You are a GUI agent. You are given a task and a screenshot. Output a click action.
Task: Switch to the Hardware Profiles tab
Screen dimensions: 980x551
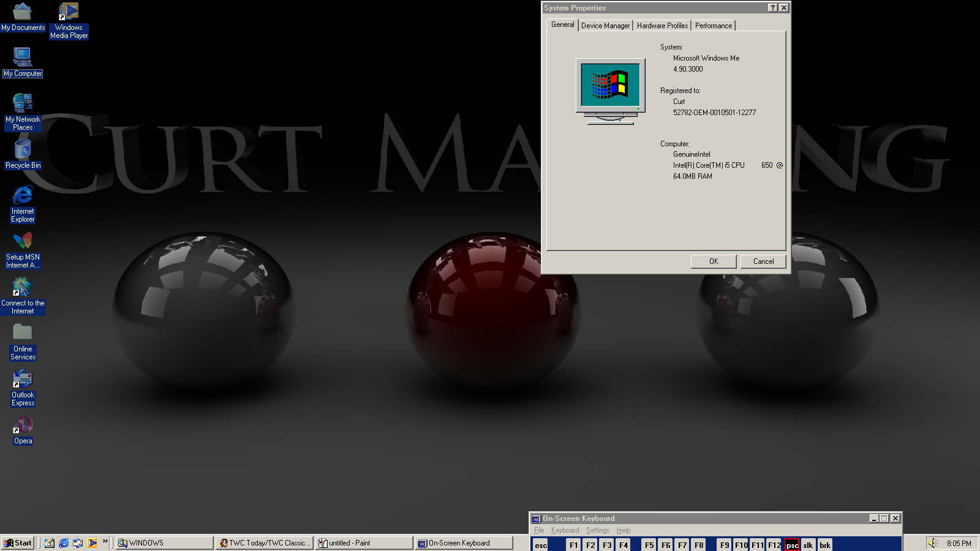pos(662,26)
